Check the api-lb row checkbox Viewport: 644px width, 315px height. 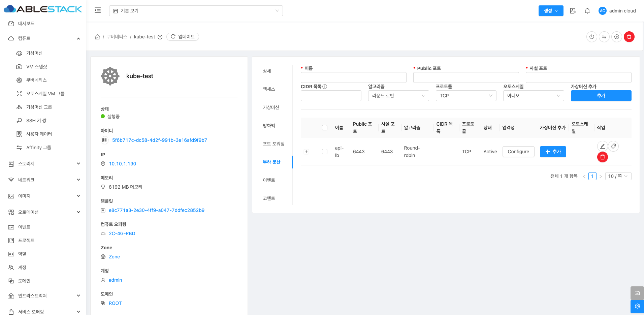(x=325, y=152)
